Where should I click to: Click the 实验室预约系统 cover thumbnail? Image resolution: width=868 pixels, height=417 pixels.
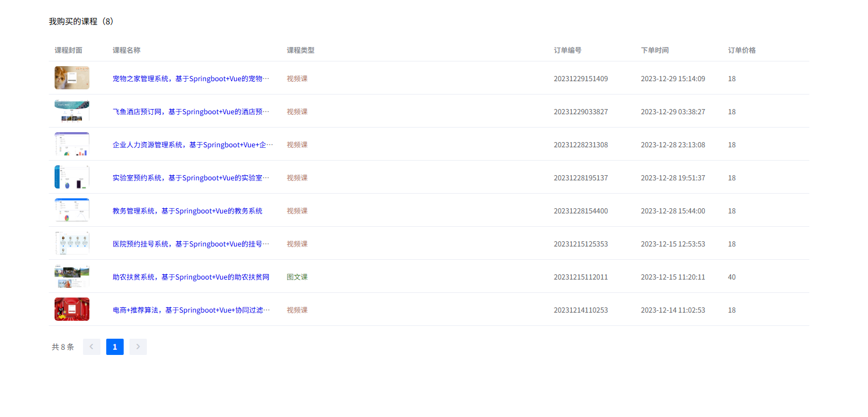pyautogui.click(x=72, y=177)
